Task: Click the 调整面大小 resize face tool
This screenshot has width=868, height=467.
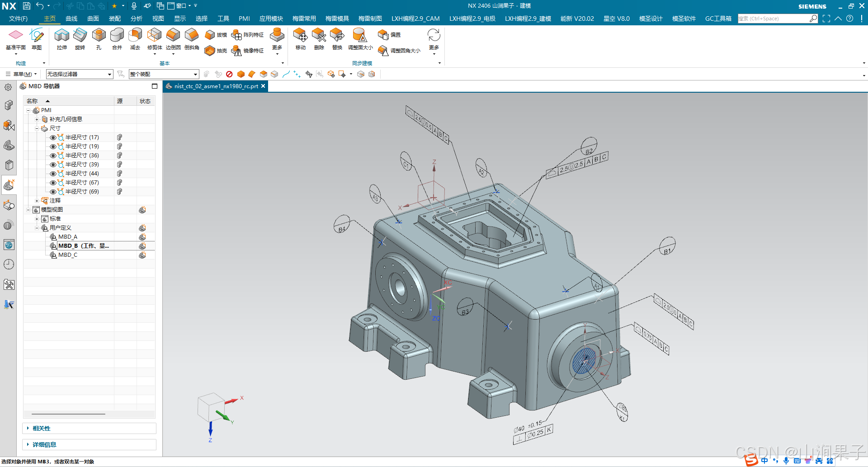Action: 360,39
